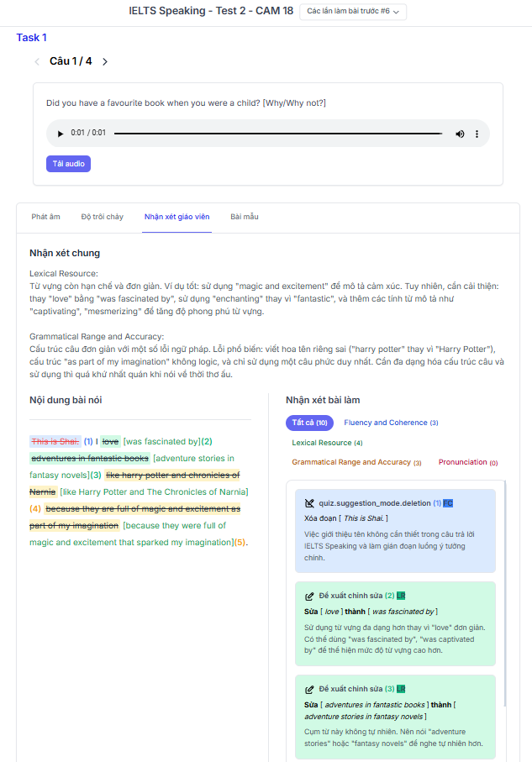Click edit icon on love suggestion
This screenshot has height=762, width=532.
coord(309,596)
